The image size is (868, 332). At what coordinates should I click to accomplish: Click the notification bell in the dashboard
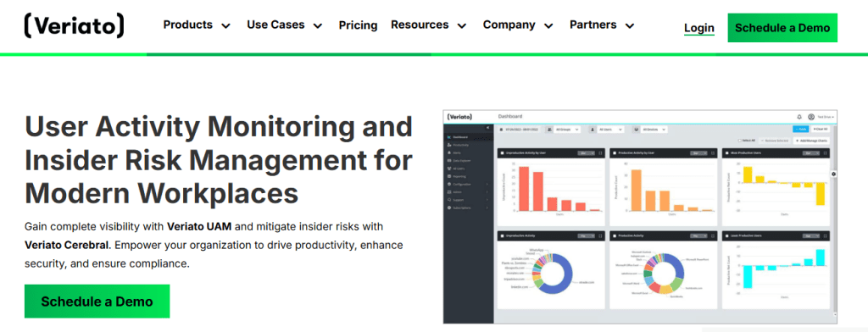tap(799, 117)
